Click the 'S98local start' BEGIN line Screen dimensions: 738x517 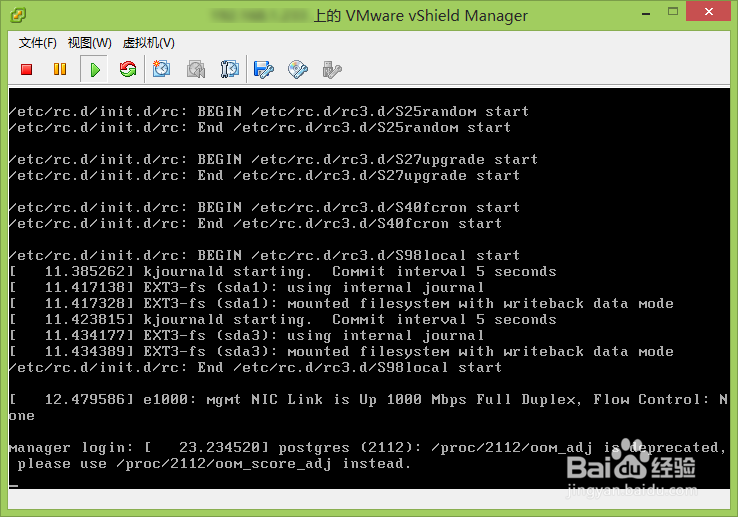[x=265, y=255]
